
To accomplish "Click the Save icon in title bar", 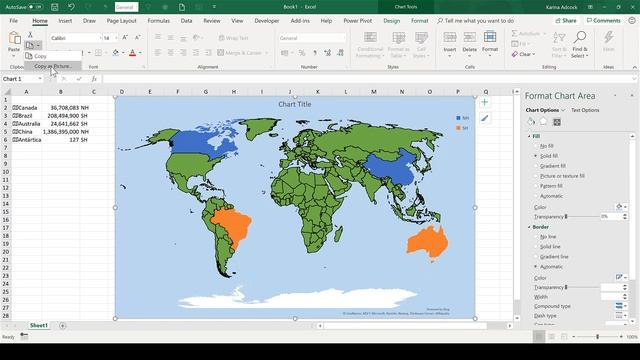I will click(54, 7).
